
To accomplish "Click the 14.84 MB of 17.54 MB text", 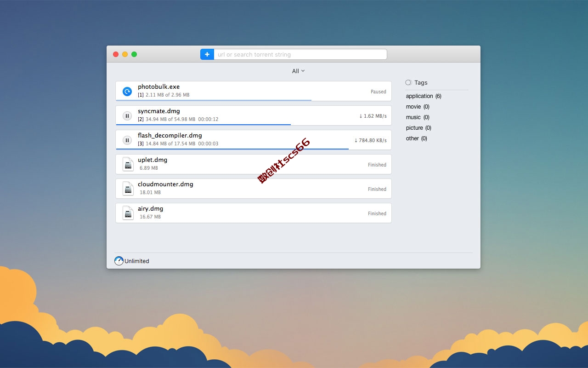I will (x=170, y=144).
